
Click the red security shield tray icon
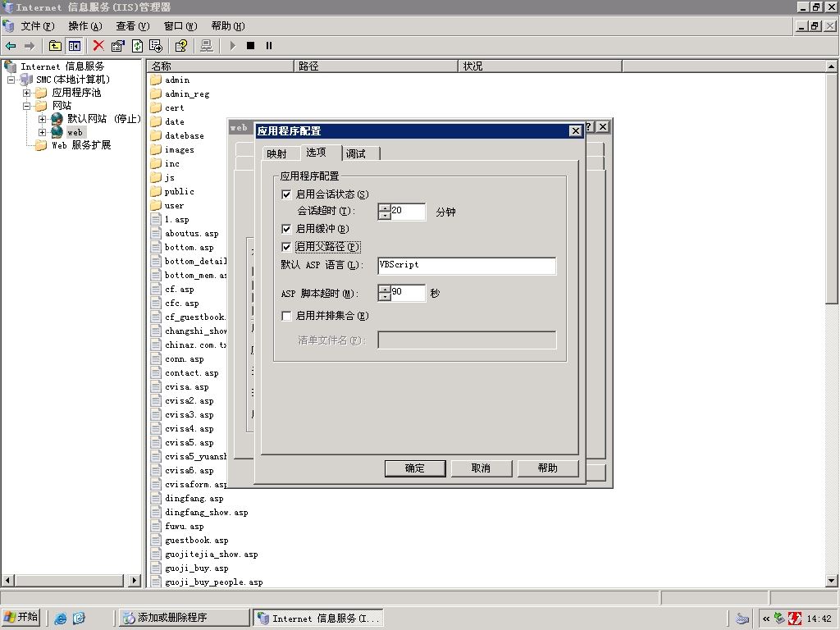coord(795,619)
